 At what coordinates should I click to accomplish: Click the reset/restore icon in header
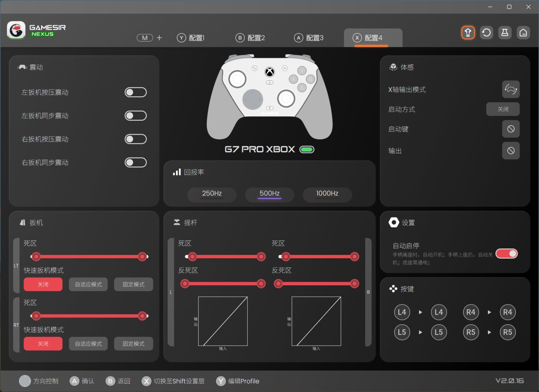[486, 32]
